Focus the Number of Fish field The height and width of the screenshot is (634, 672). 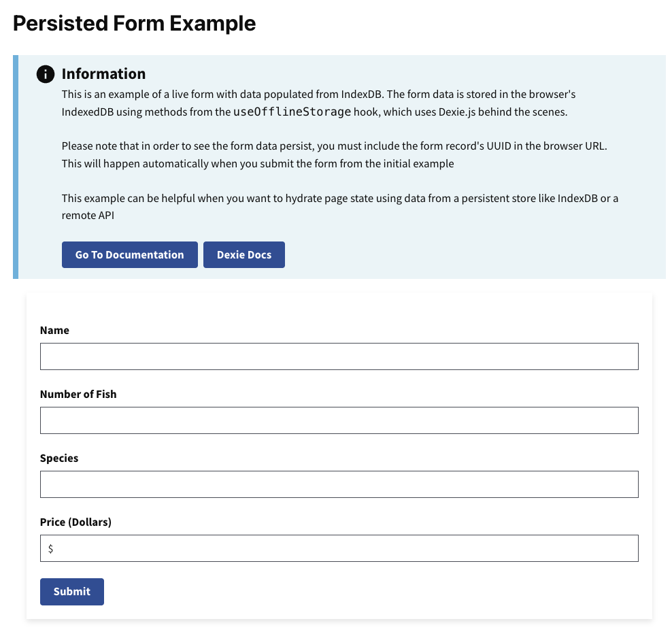[339, 420]
